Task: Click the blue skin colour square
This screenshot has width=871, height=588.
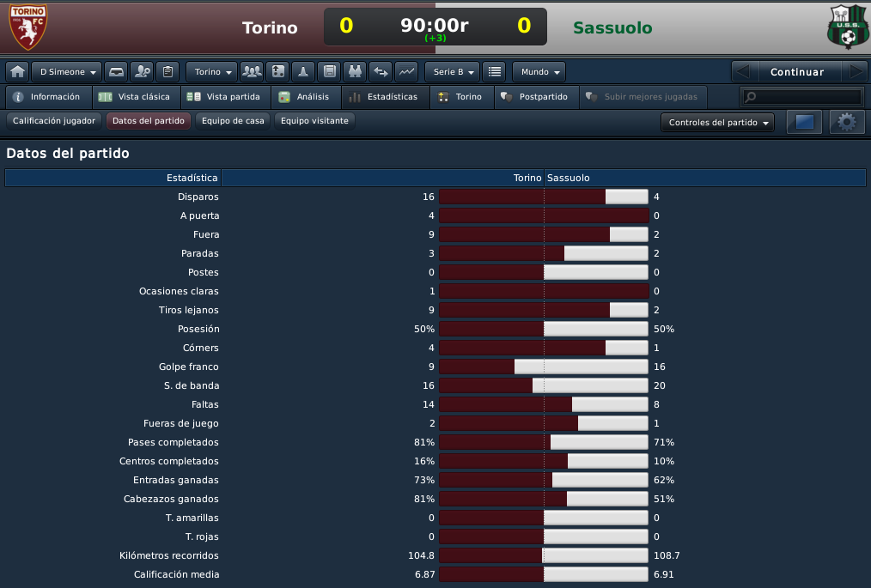Action: point(804,122)
